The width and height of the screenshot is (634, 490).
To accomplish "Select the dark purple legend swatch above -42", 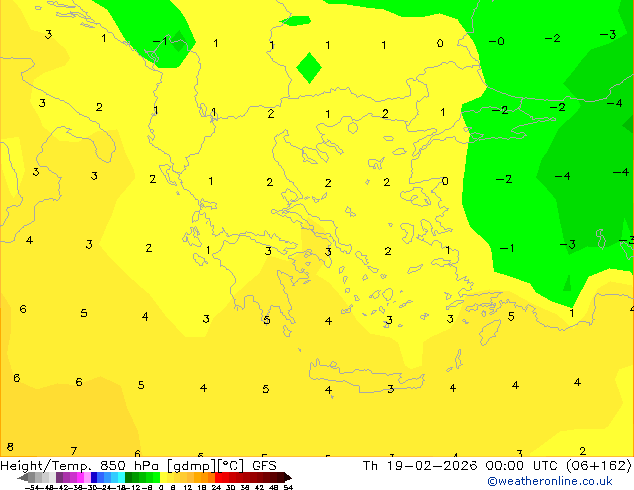I will click(59, 477).
